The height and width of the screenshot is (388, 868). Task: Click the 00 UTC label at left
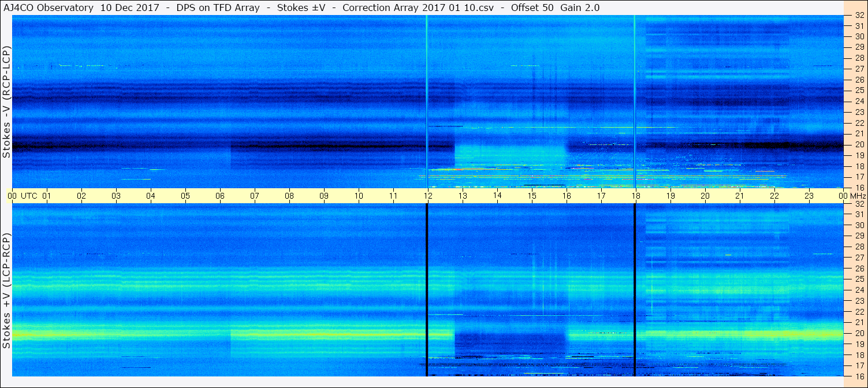point(23,196)
